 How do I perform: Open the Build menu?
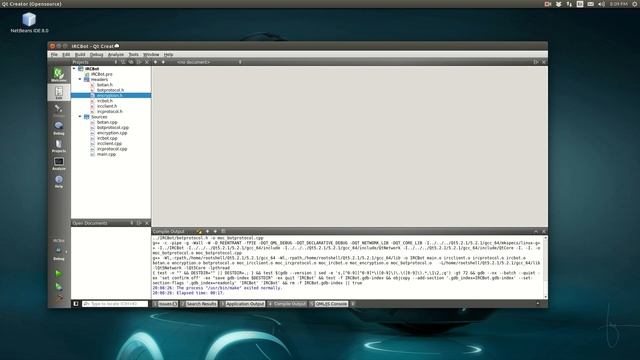(x=80, y=54)
